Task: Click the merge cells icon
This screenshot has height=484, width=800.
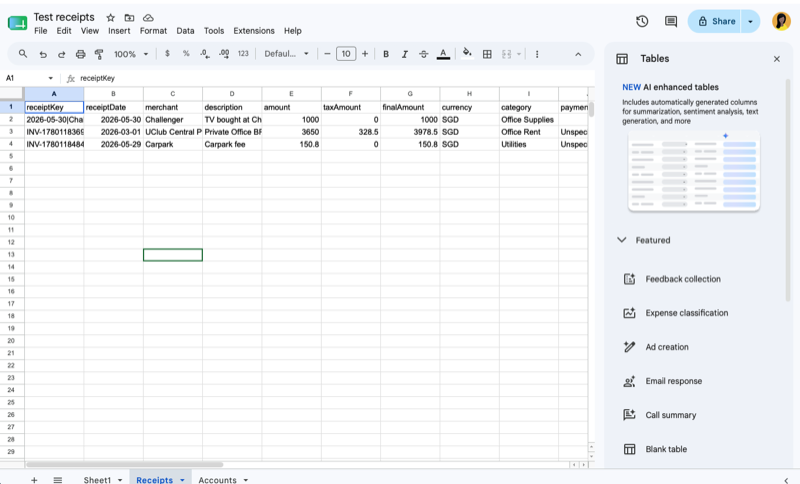Action: point(506,54)
